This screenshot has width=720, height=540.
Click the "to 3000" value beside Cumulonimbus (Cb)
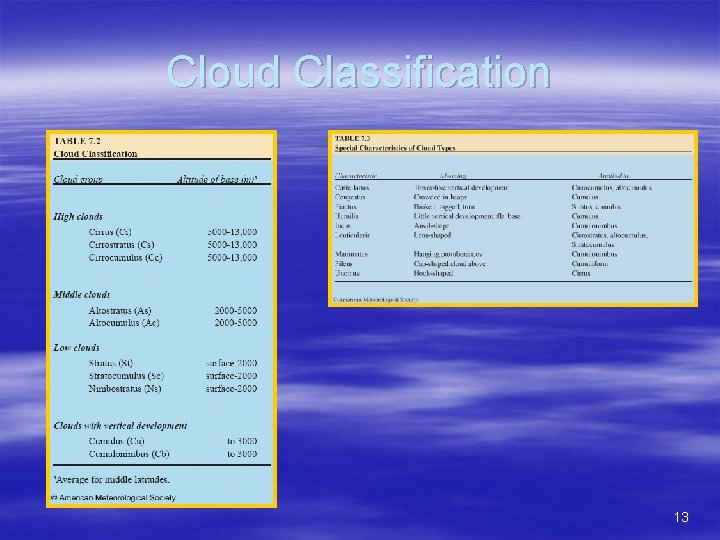point(242,454)
